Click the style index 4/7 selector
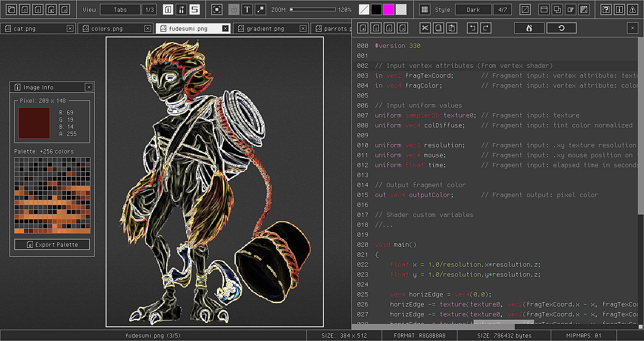 pos(502,9)
